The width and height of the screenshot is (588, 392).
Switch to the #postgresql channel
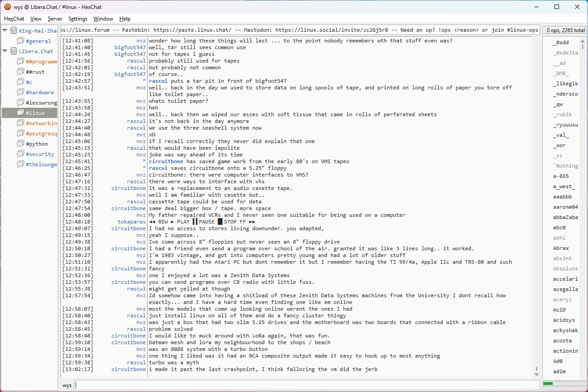click(41, 134)
